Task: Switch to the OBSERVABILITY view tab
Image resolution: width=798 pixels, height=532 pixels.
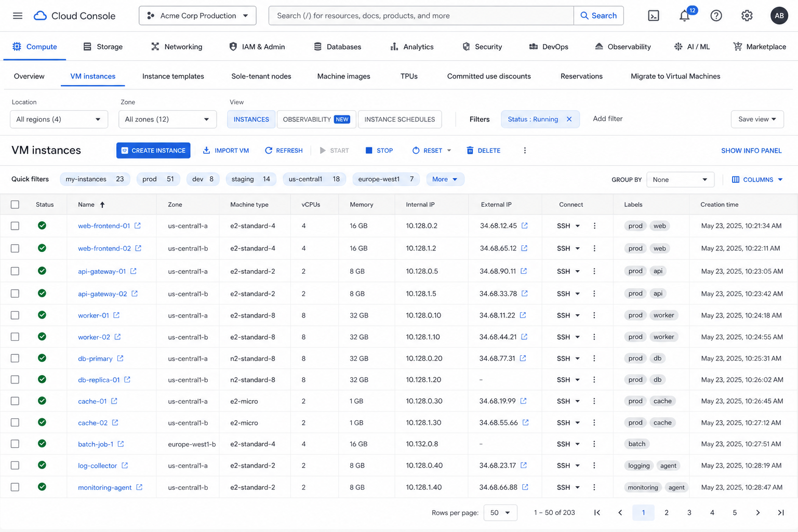Action: coord(316,119)
